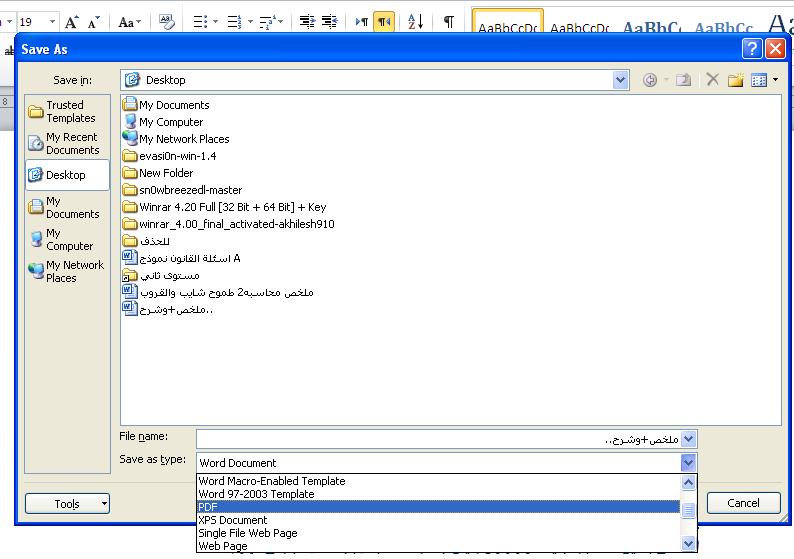Open the File name history dropdown

pos(689,439)
